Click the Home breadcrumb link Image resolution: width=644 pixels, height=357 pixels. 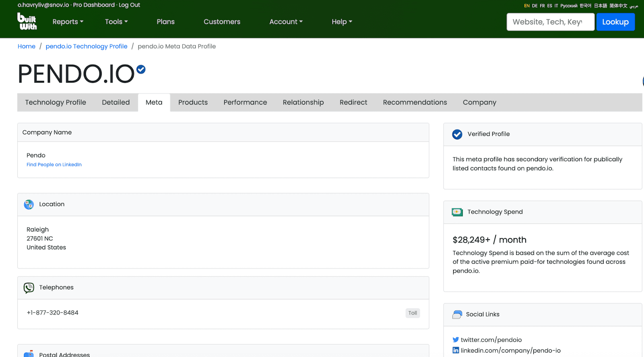(x=27, y=47)
